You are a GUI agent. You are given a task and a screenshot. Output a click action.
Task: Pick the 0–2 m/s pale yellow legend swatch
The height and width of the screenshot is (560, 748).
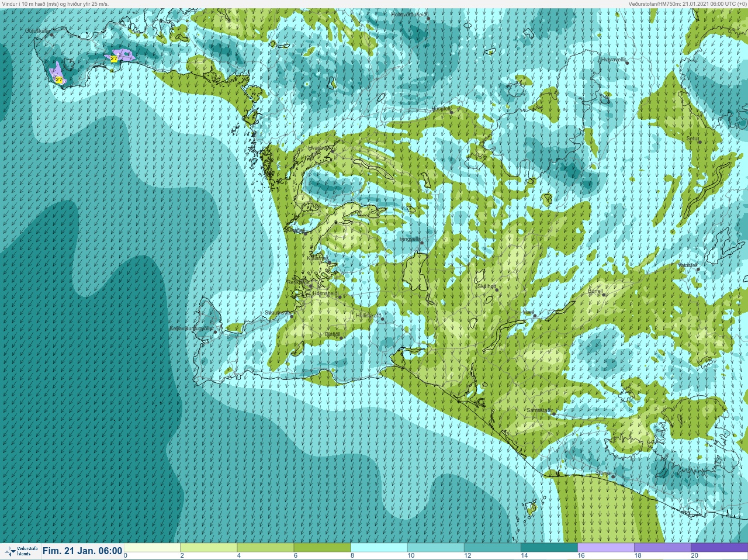(152, 548)
